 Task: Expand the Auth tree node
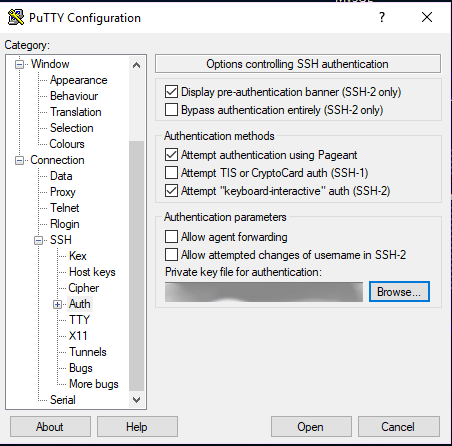coord(57,304)
